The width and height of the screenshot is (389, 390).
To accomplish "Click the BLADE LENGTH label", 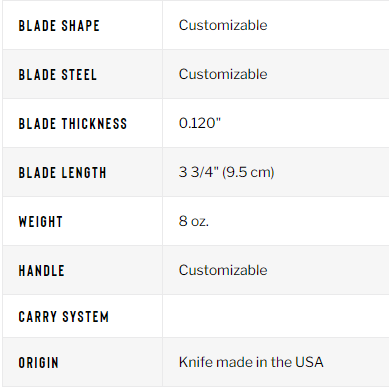I will click(62, 173).
